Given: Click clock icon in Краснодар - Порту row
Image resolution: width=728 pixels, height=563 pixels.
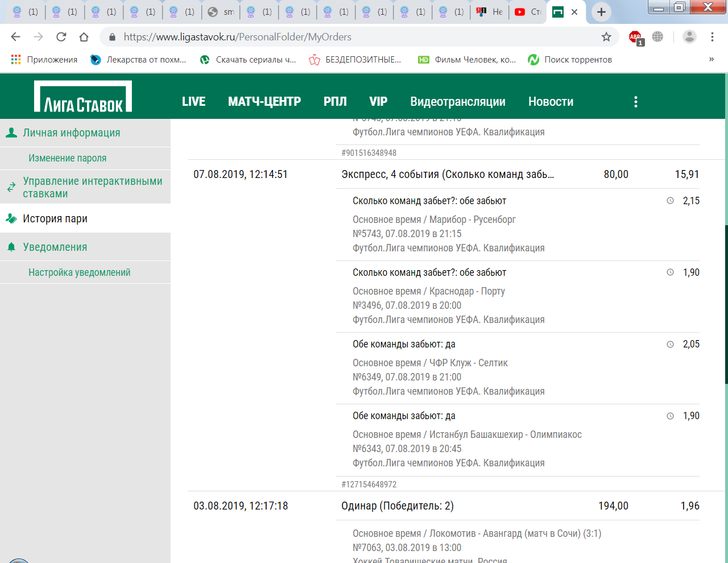Looking at the screenshot, I should (670, 272).
